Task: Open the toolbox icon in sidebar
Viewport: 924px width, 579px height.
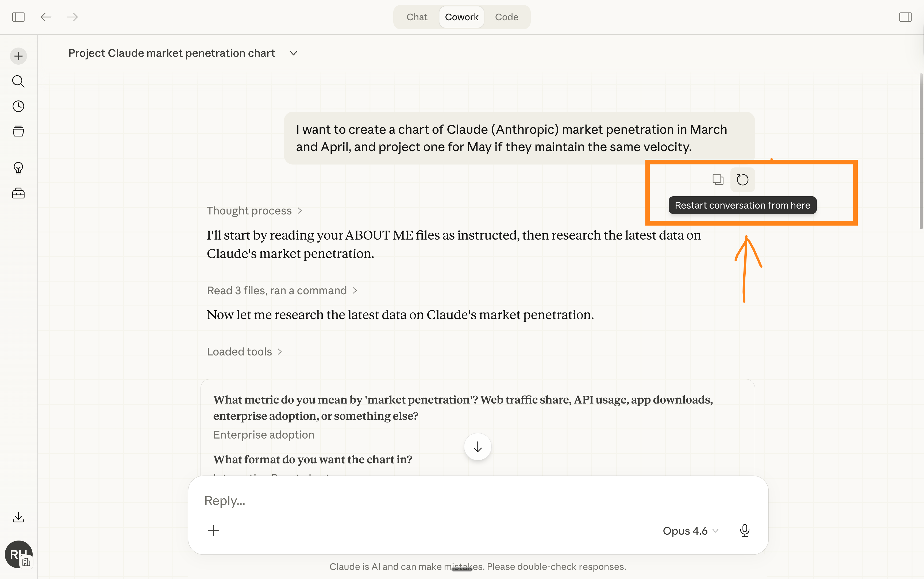Action: click(18, 193)
